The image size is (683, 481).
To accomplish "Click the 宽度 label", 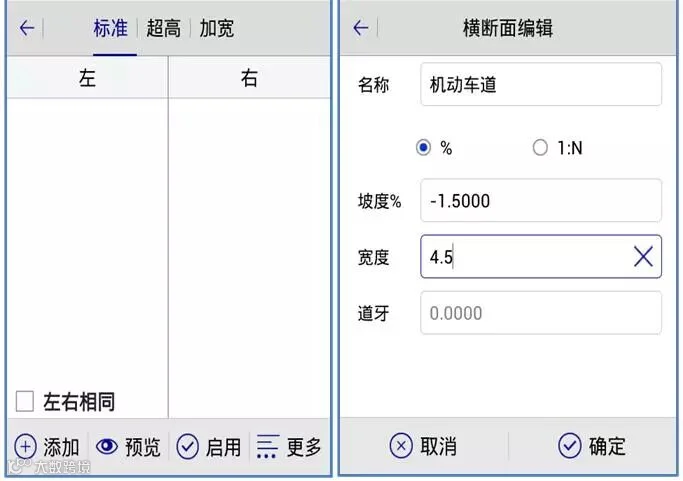I will (373, 257).
